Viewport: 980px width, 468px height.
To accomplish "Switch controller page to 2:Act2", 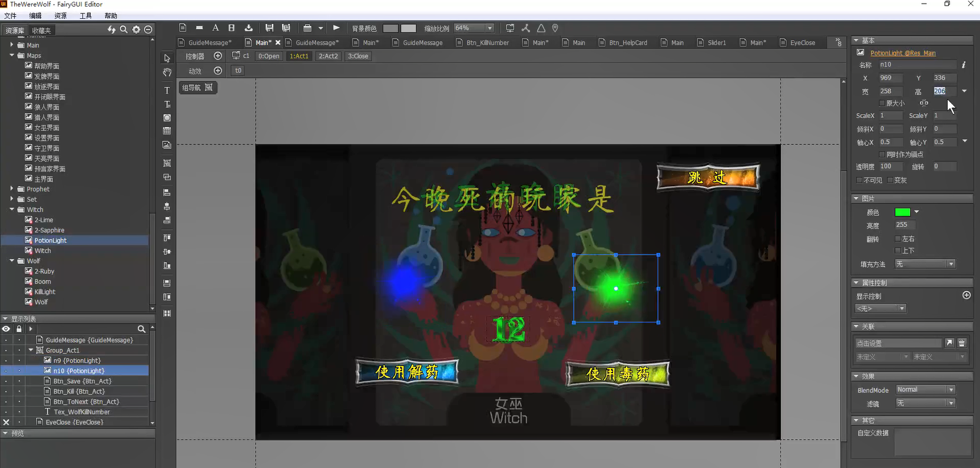I will (x=328, y=56).
